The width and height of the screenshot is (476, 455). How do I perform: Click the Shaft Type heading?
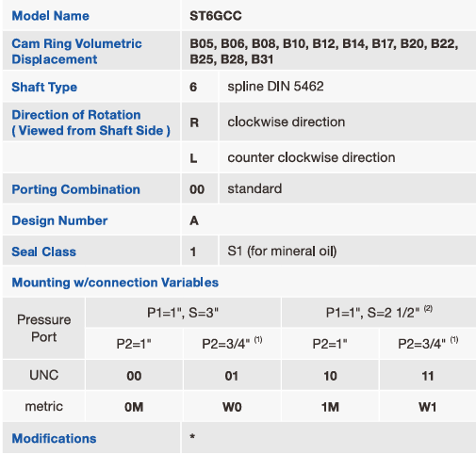click(44, 87)
